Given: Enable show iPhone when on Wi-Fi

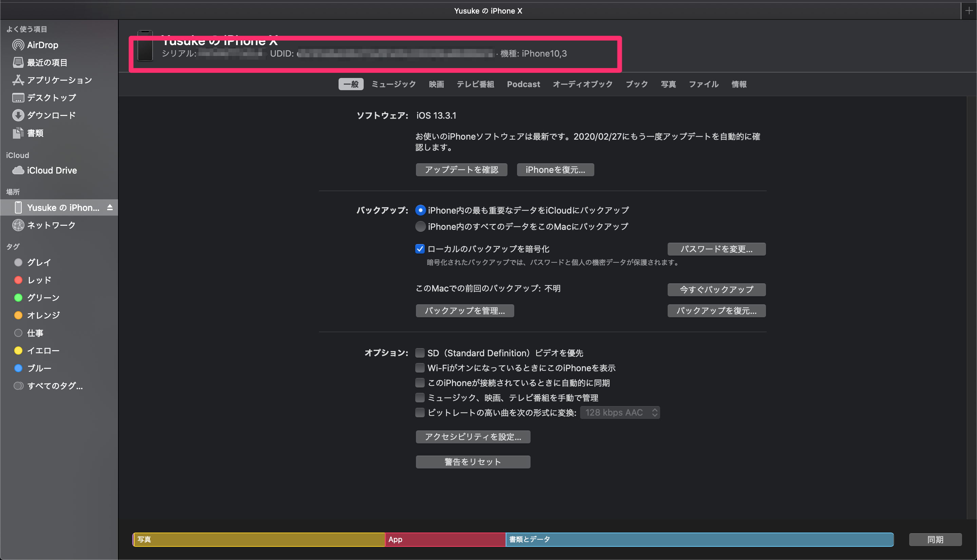Looking at the screenshot, I should (x=420, y=368).
